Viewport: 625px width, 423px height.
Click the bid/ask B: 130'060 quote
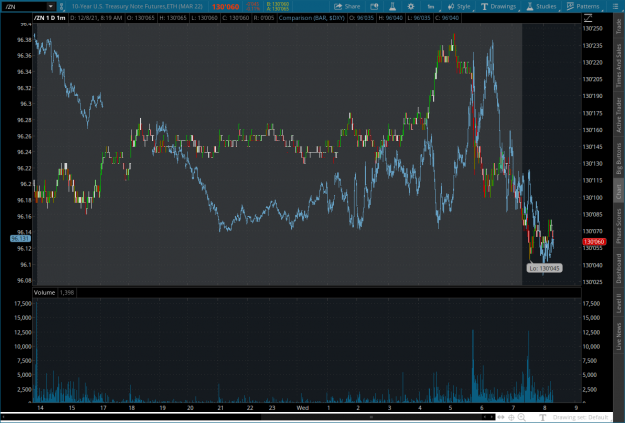tap(278, 4)
